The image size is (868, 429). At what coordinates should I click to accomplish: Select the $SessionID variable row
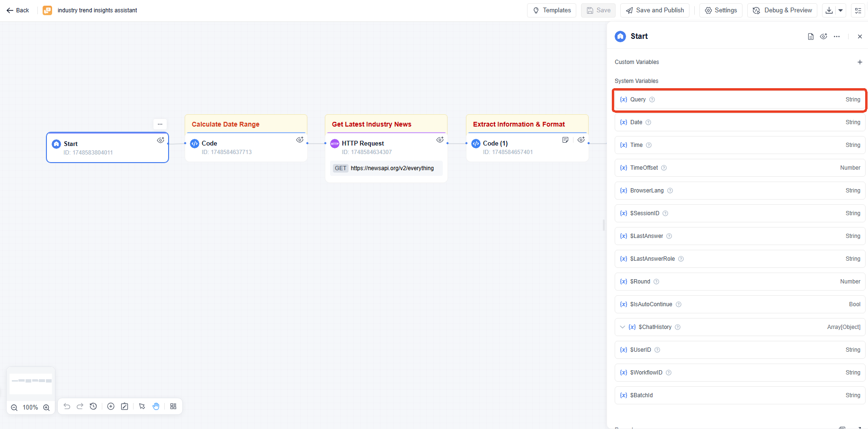click(740, 213)
